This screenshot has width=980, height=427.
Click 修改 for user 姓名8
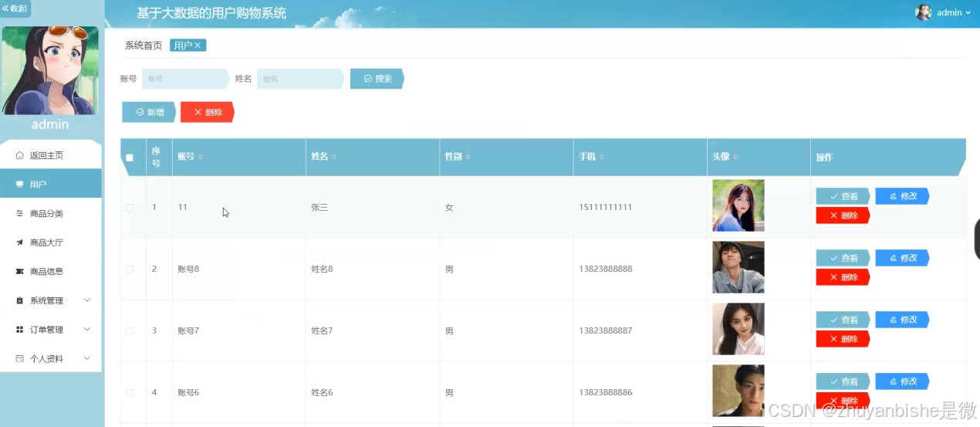click(902, 258)
